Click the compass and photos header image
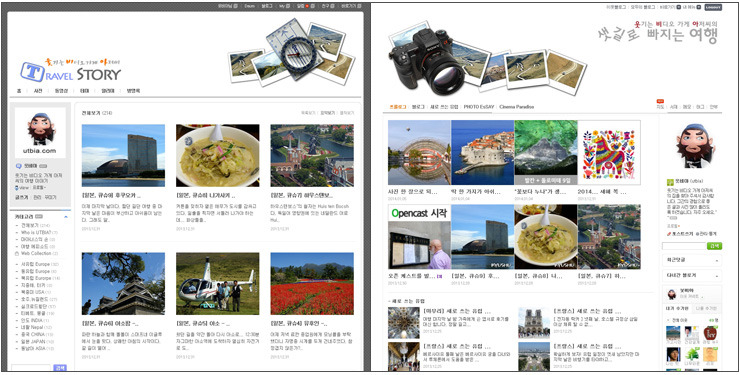This screenshot has width=740, height=375. pyautogui.click(x=291, y=52)
